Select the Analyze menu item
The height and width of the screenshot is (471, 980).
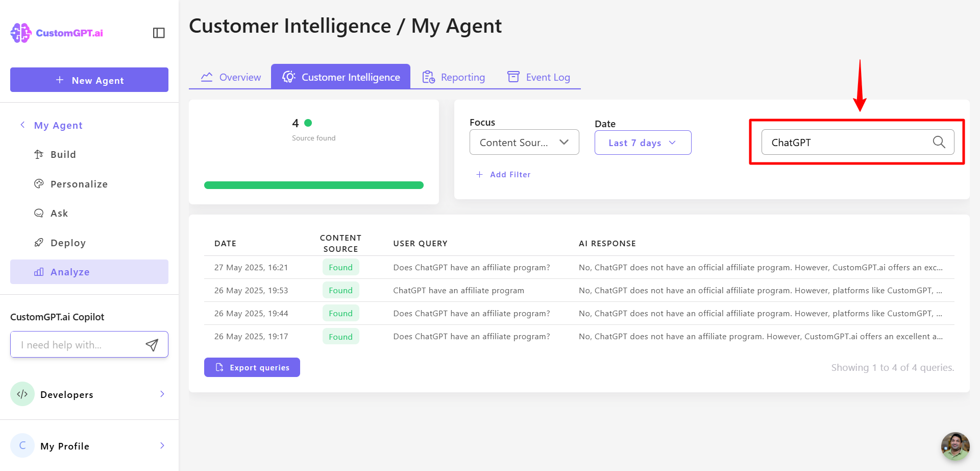(89, 272)
